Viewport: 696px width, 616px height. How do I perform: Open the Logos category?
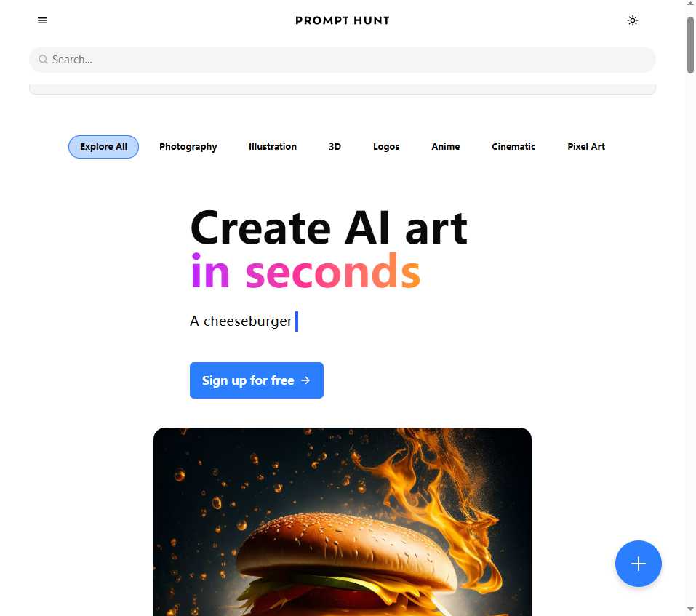point(386,147)
